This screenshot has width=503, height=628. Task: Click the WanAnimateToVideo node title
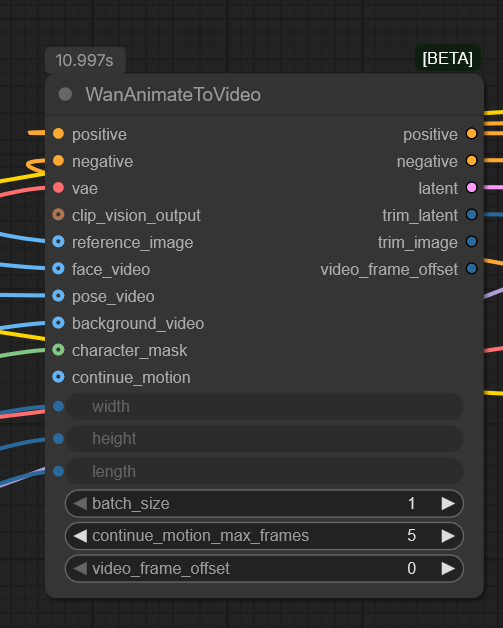173,95
